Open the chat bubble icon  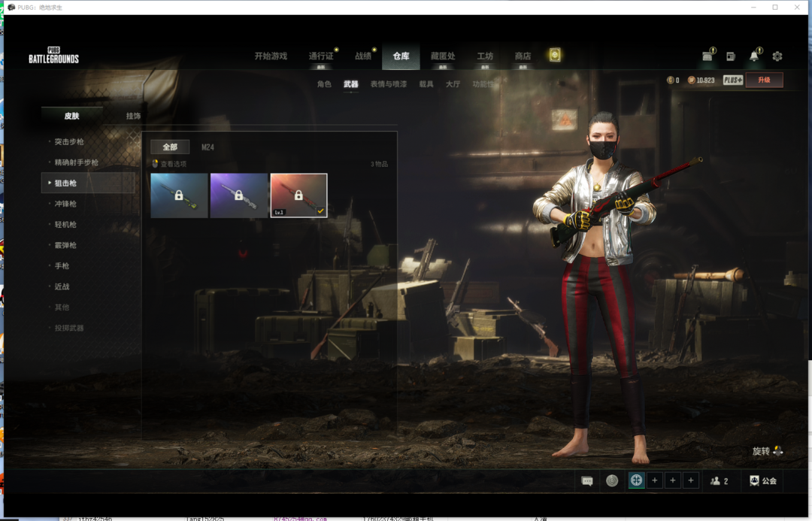tap(587, 481)
